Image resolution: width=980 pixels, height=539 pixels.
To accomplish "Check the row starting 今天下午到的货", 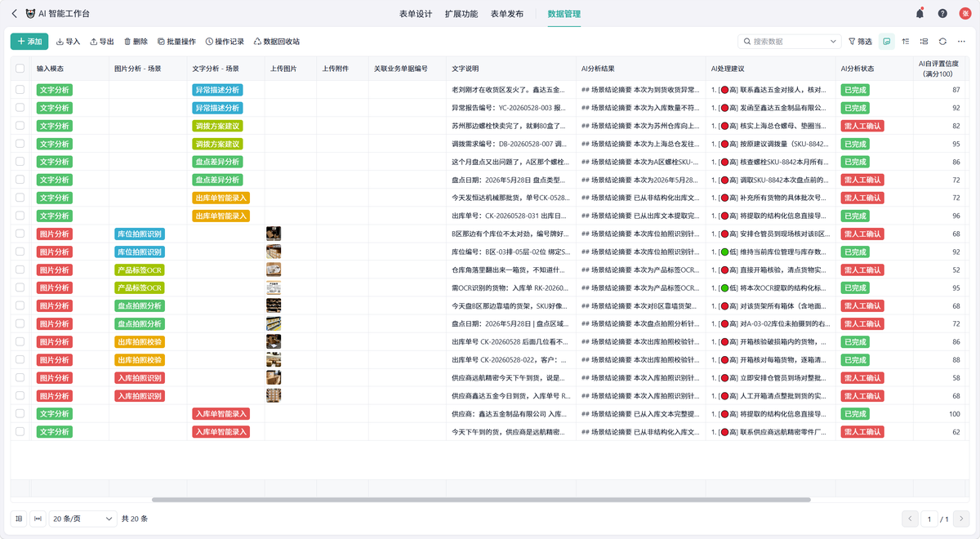I will pyautogui.click(x=20, y=431).
